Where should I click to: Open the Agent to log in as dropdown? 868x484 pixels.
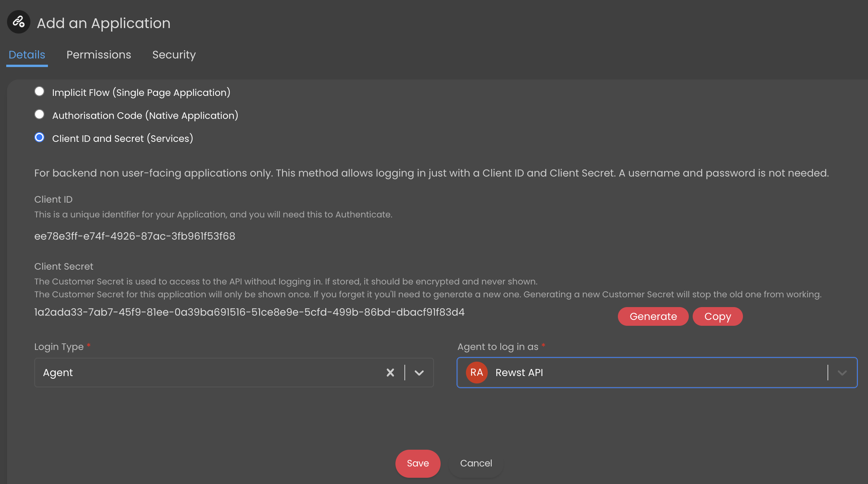[x=842, y=373]
